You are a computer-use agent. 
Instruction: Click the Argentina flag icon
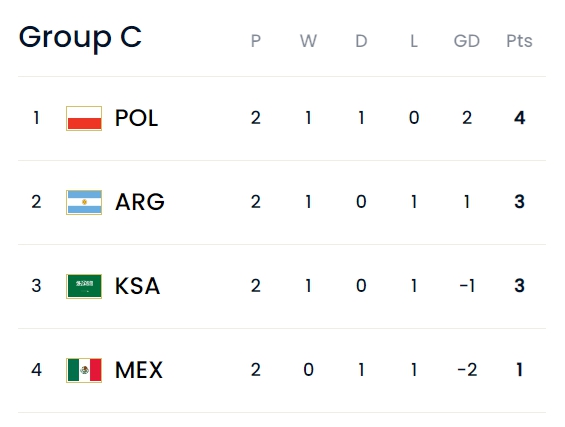84,202
